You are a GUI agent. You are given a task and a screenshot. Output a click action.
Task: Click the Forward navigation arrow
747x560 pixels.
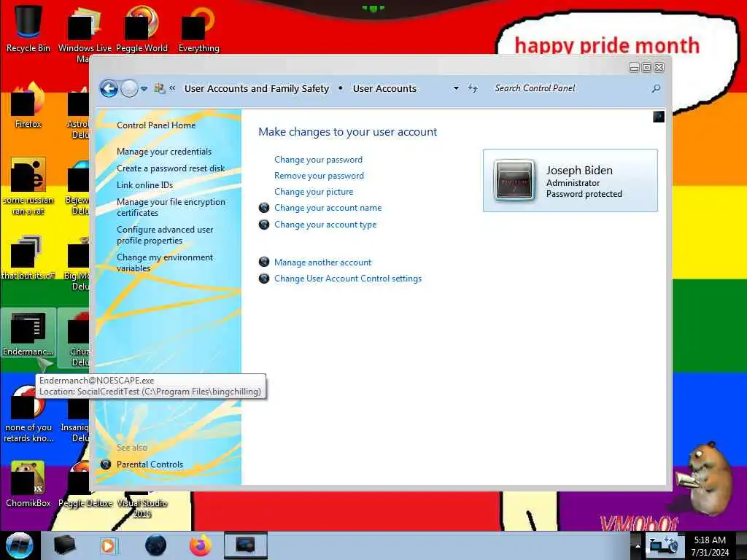pos(129,88)
